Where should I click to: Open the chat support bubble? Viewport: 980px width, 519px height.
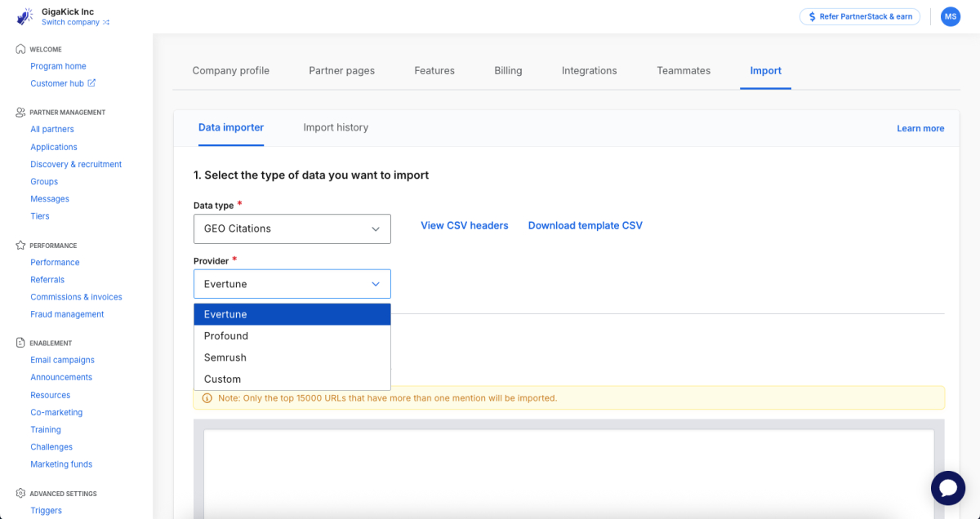[948, 488]
